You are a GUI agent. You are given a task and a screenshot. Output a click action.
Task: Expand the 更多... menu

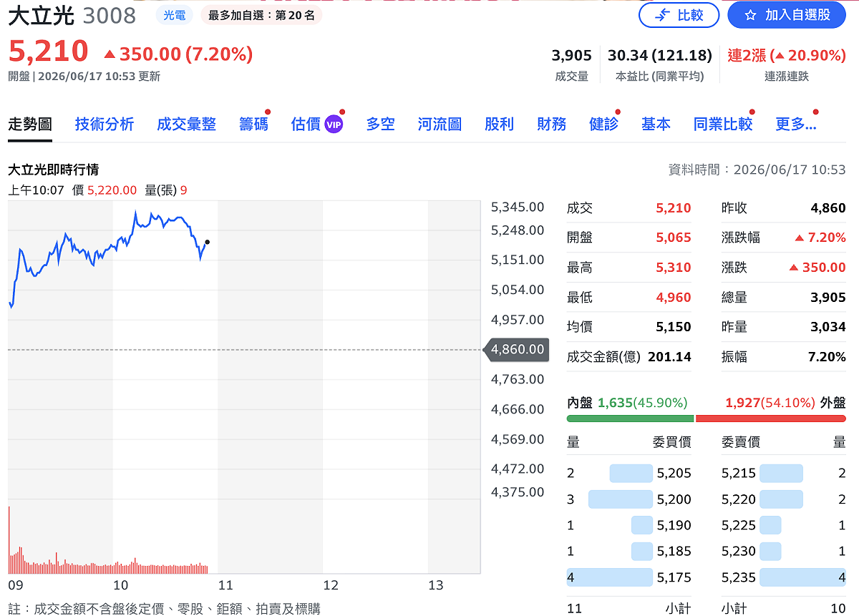coord(796,124)
